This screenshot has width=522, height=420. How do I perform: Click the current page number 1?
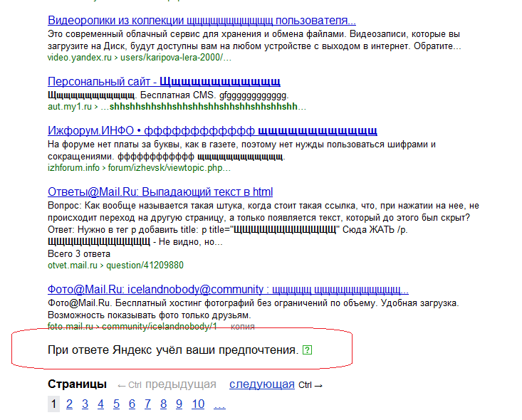coord(53,404)
